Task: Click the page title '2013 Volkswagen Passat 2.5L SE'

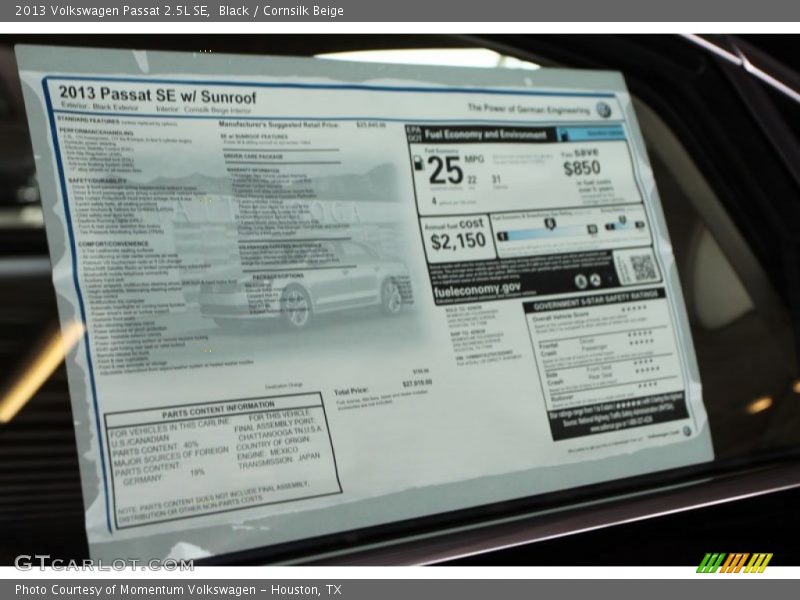Action: point(112,11)
